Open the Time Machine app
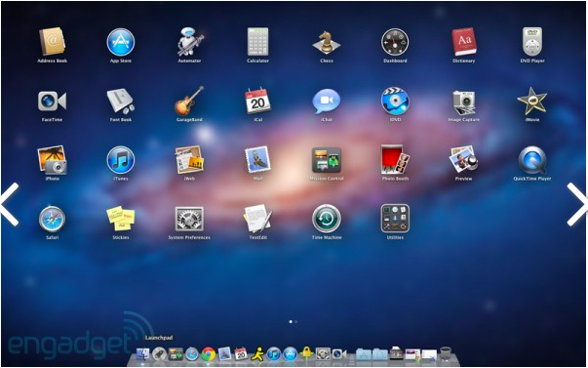588x368 pixels. [327, 219]
